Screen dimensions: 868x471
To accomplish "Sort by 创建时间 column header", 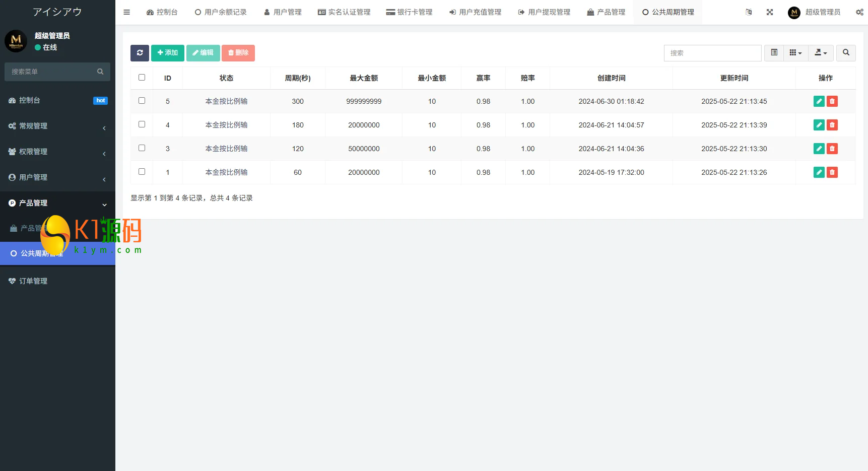I will [x=612, y=78].
